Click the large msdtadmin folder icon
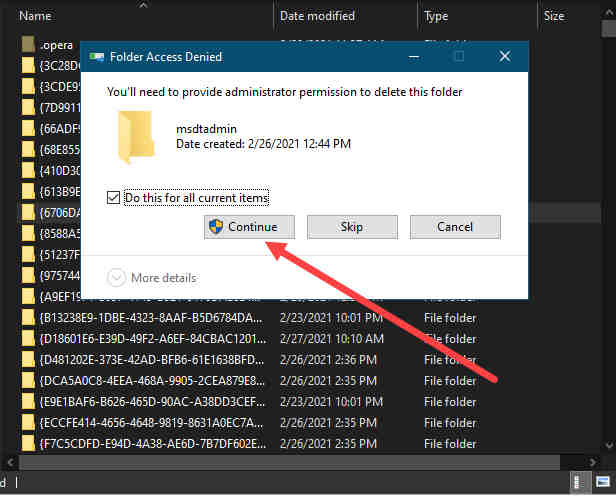 pyautogui.click(x=137, y=136)
